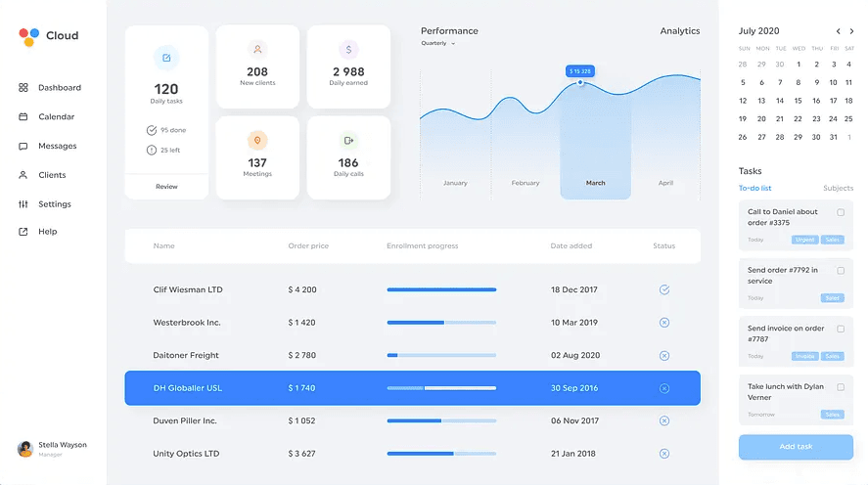Click the Westerbrook Inc. progress bar
The width and height of the screenshot is (868, 485).
pos(441,323)
